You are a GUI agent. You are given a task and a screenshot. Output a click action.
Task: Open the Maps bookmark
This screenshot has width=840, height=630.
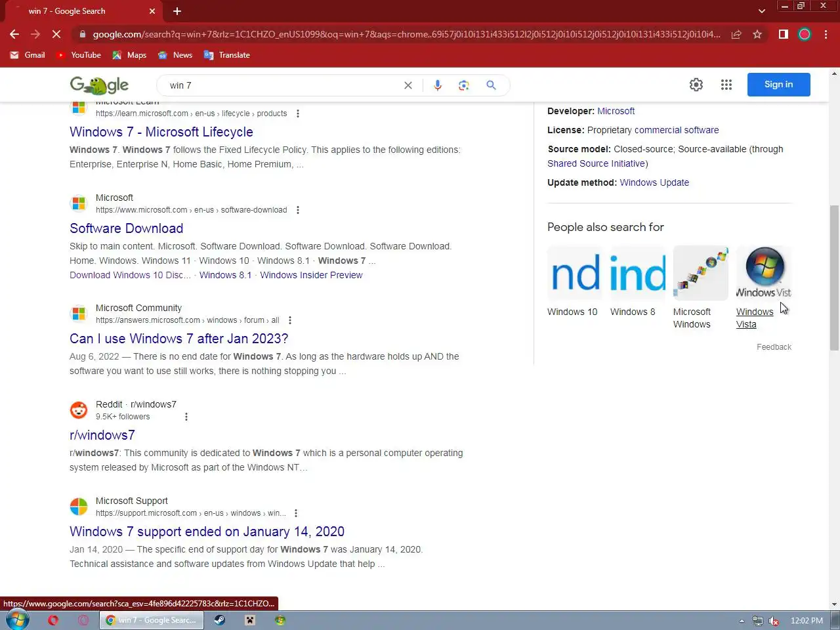coord(129,55)
